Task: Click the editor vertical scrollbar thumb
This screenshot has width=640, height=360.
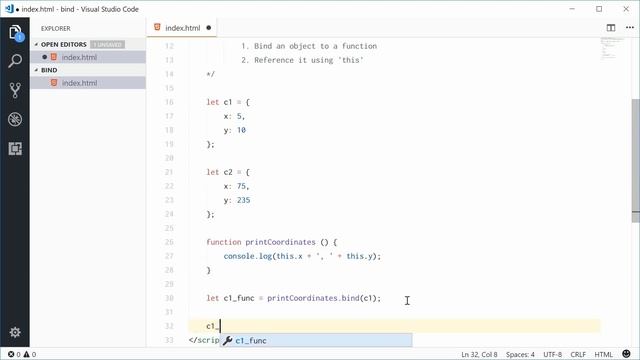Action: click(x=636, y=160)
